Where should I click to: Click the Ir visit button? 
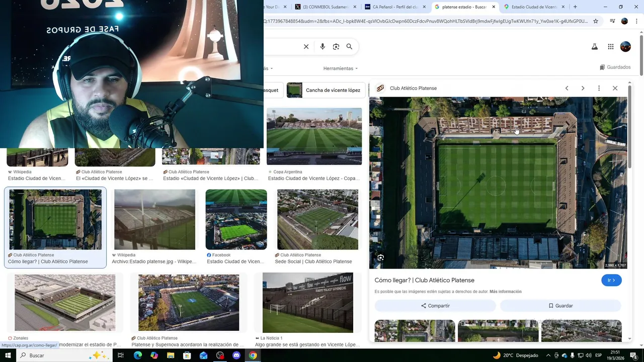coord(611,280)
